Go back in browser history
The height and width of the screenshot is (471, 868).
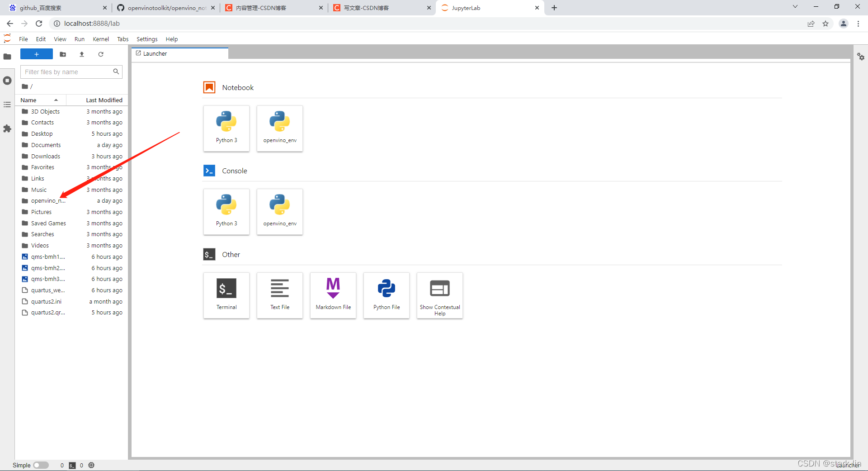(x=10, y=24)
